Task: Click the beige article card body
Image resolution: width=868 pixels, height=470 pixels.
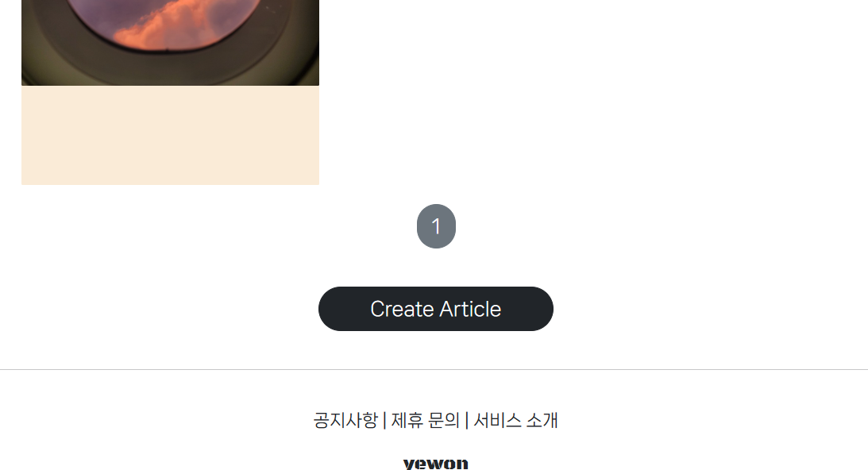Action: tap(171, 135)
